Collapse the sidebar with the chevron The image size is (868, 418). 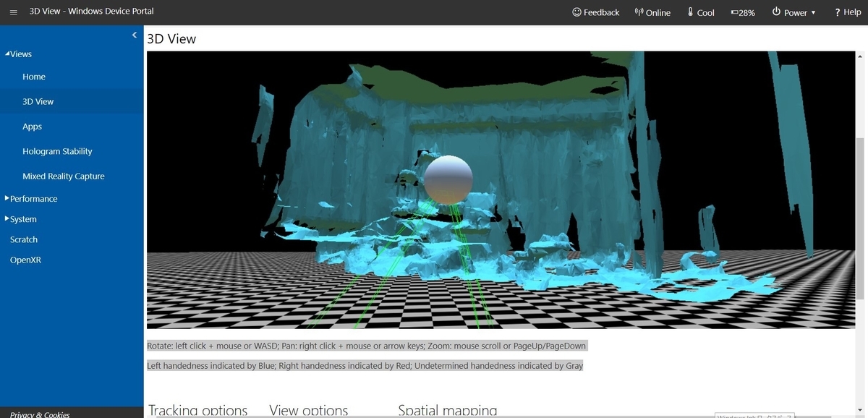pos(135,35)
